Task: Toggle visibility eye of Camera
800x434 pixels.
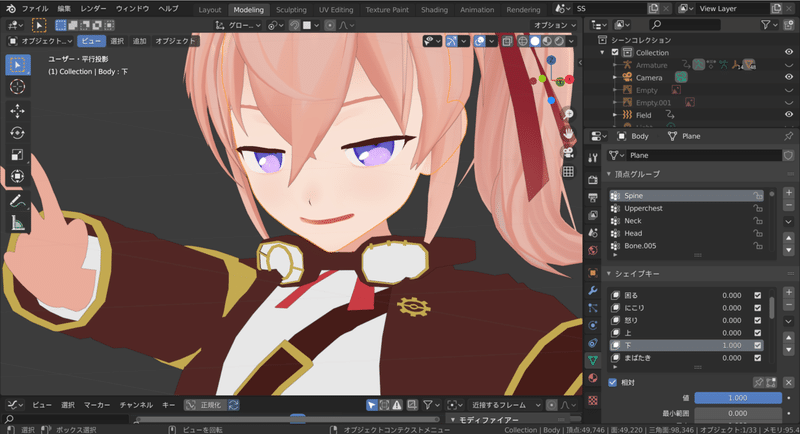Action: tap(789, 77)
